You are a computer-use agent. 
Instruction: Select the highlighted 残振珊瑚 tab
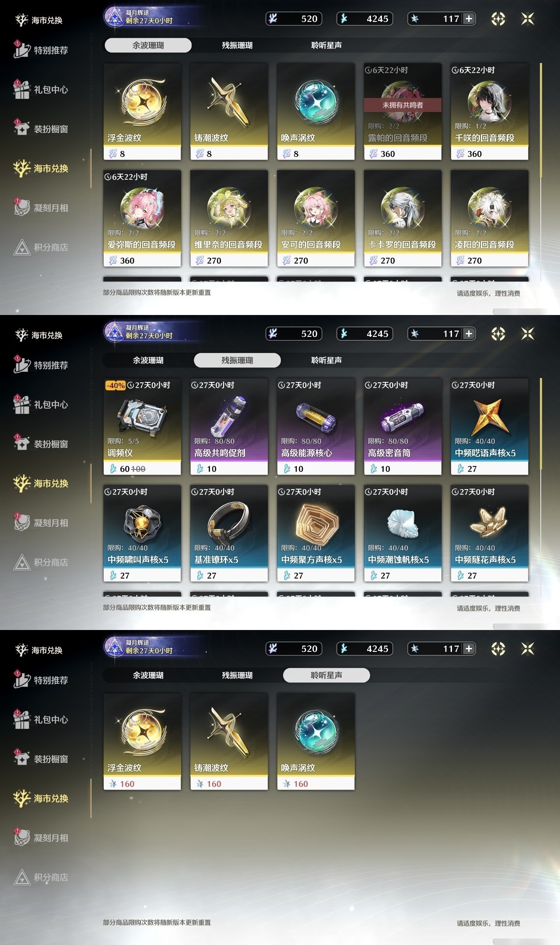237,360
